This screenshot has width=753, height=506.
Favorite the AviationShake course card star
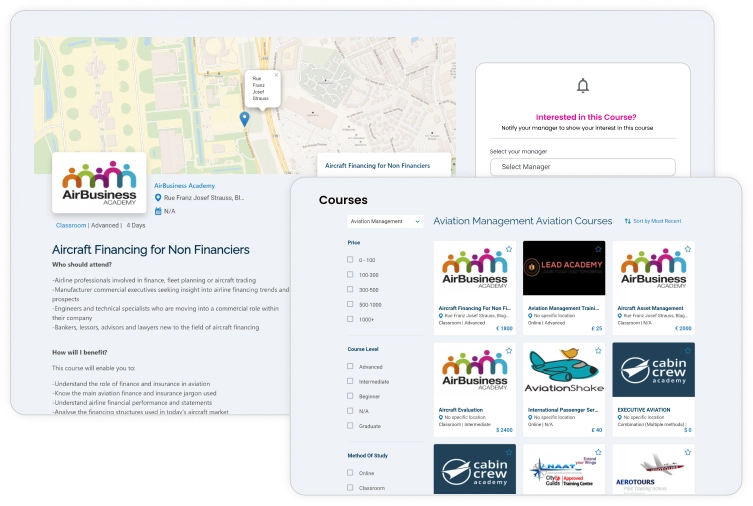click(598, 350)
